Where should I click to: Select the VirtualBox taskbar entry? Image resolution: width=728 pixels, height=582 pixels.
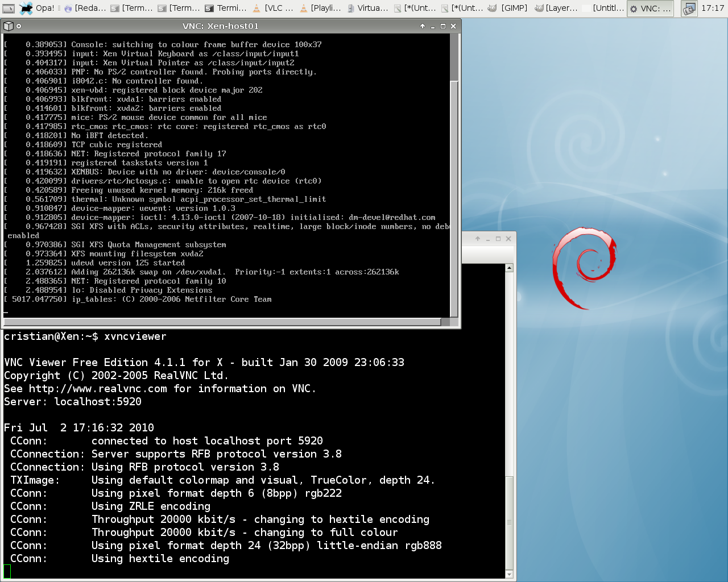(367, 8)
